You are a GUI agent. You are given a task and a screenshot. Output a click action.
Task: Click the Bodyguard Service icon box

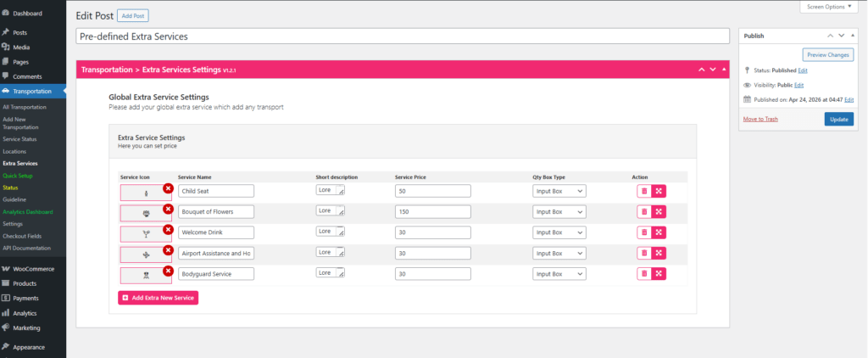point(146,276)
